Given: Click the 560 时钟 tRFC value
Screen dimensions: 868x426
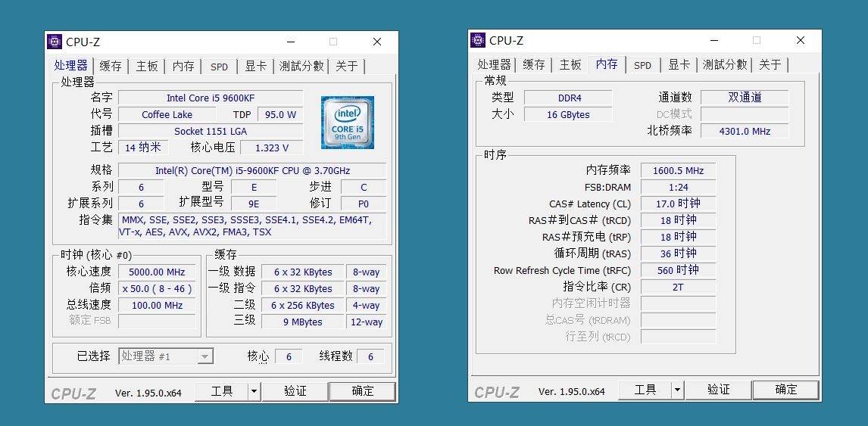Looking at the screenshot, I should point(678,270).
